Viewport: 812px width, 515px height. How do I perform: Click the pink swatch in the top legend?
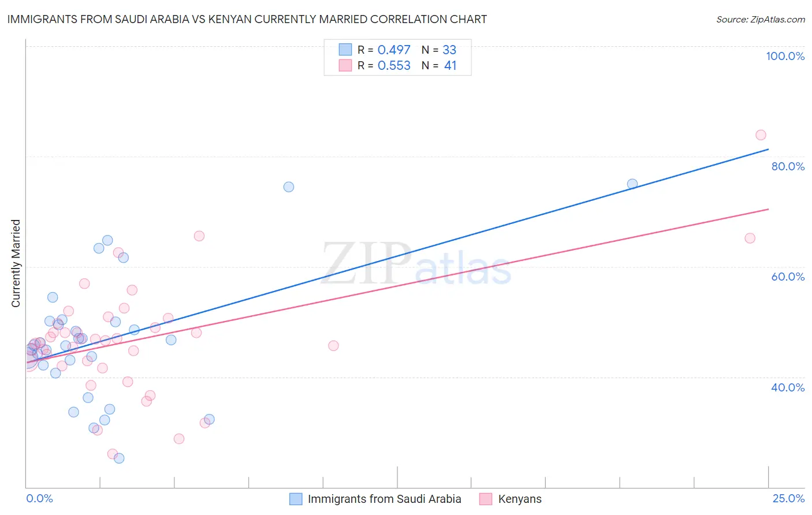345,65
